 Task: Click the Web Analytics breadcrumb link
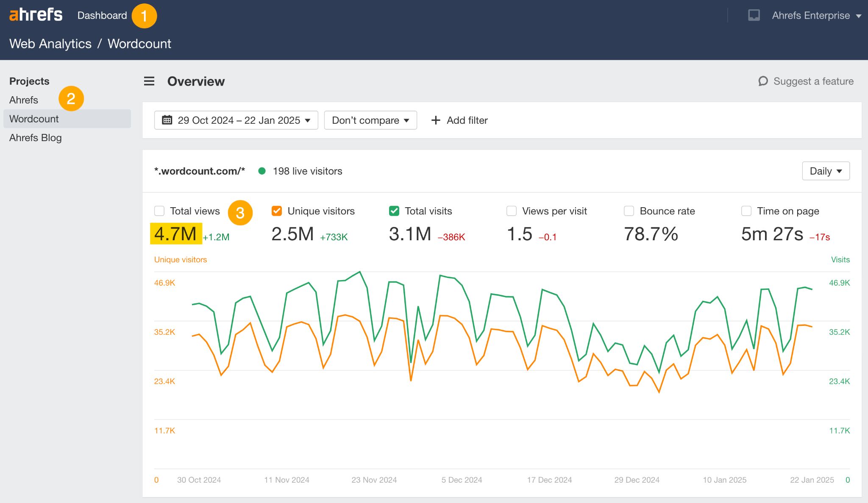point(50,43)
